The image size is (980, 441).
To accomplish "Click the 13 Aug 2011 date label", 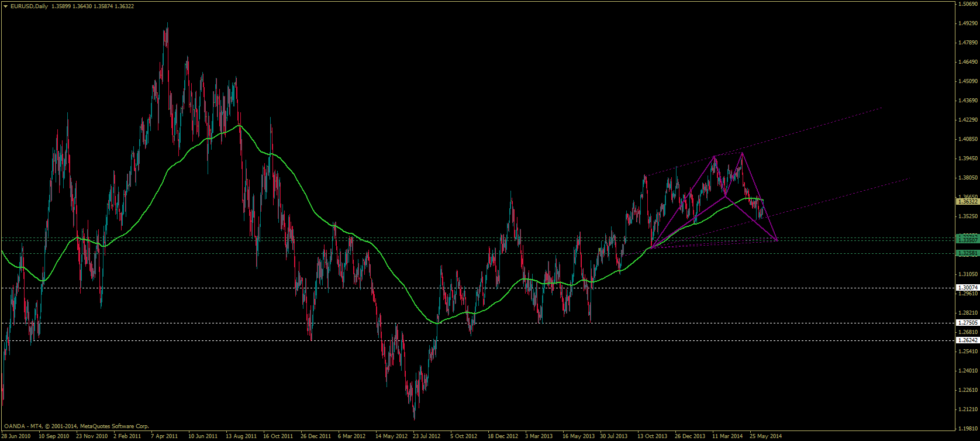I will coord(241,436).
